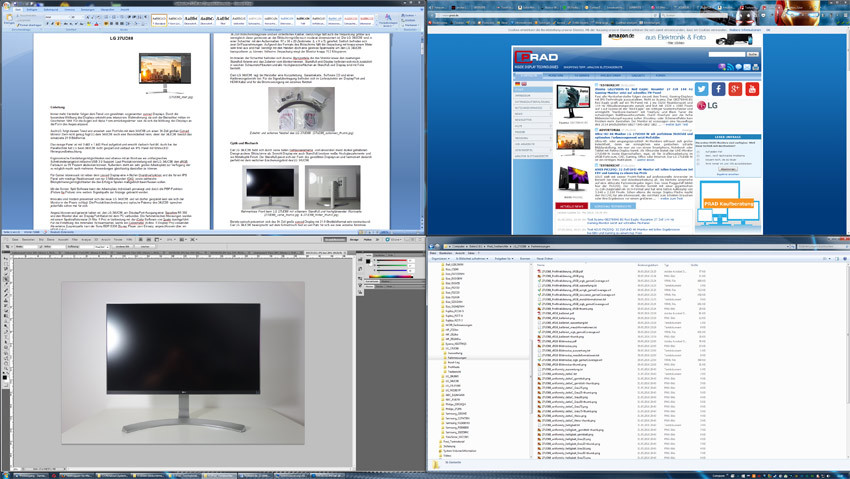Click the Google Plus social icon
The image size is (850, 479).
tap(735, 90)
